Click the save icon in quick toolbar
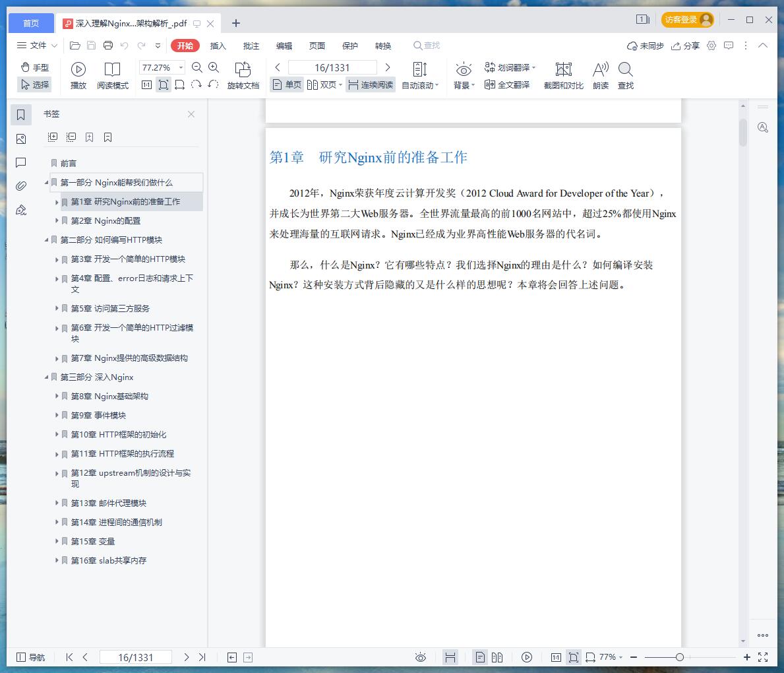784x673 pixels. (92, 46)
